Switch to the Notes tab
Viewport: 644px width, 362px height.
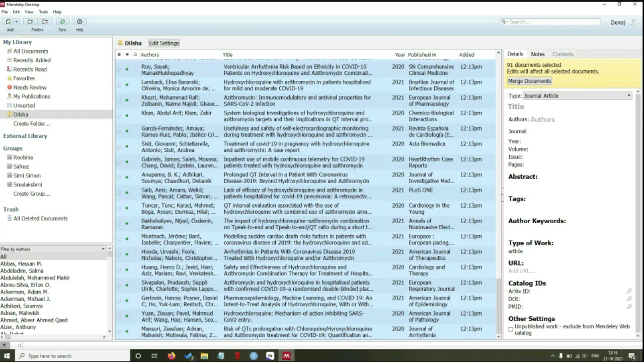537,54
